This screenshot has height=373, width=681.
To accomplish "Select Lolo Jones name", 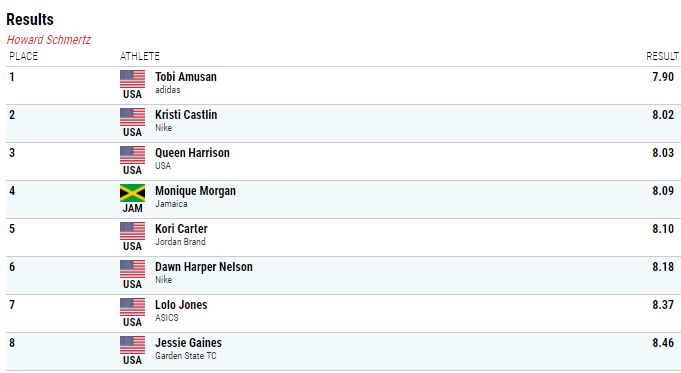I will [181, 305].
